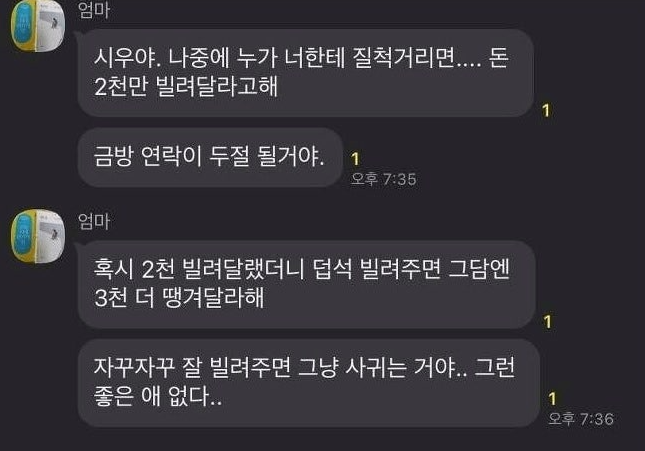The image size is (645, 451).
Task: Click the text 2천만 빌려달라고해
Action: [186, 87]
